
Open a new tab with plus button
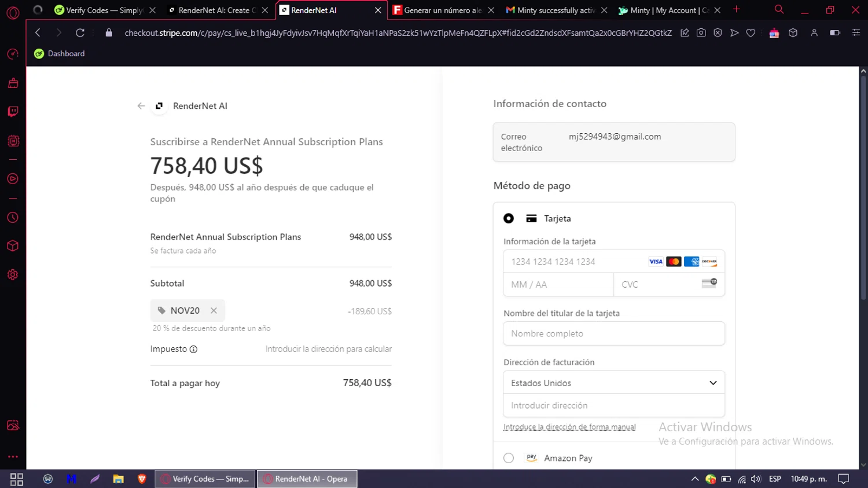(737, 9)
